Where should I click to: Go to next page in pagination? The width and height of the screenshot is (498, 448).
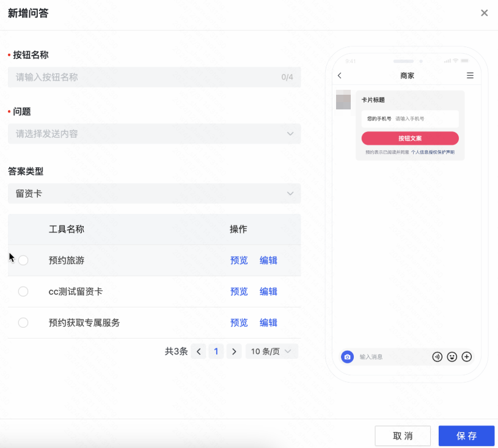(x=234, y=351)
